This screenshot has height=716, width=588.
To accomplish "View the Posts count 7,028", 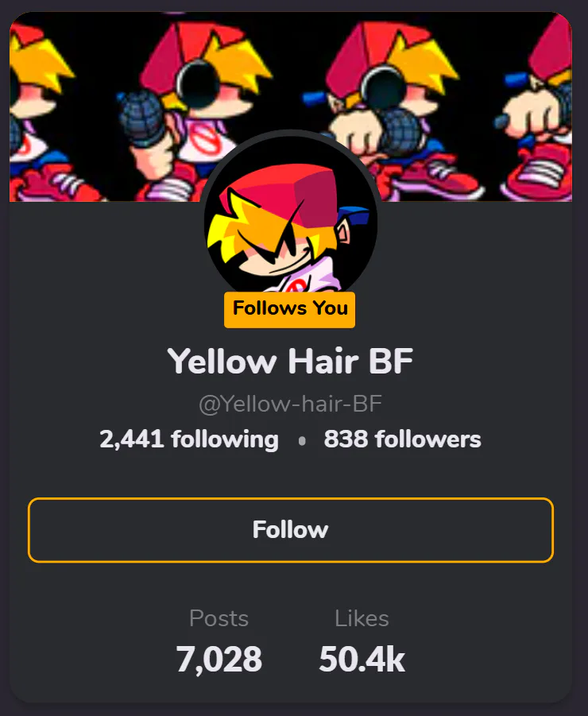I will coord(219,659).
